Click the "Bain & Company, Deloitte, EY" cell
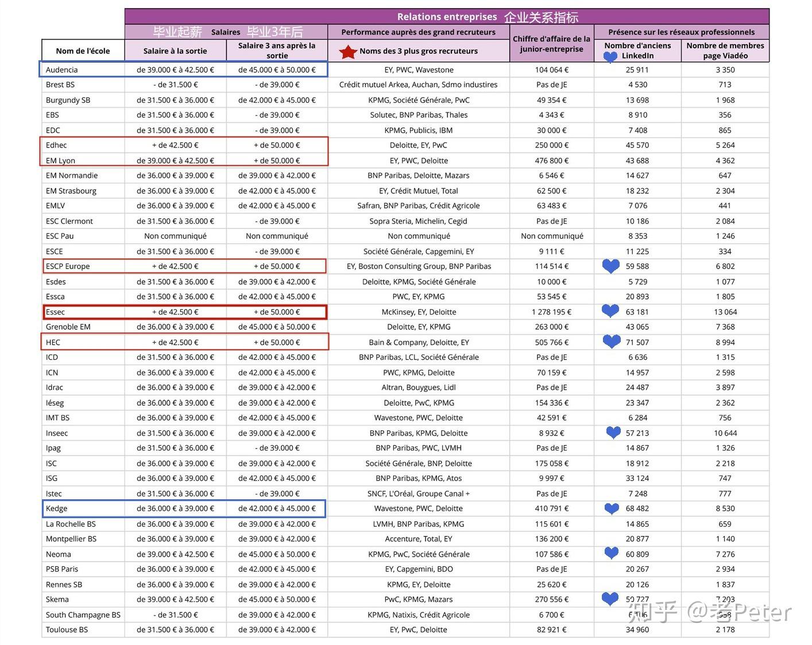 419,343
